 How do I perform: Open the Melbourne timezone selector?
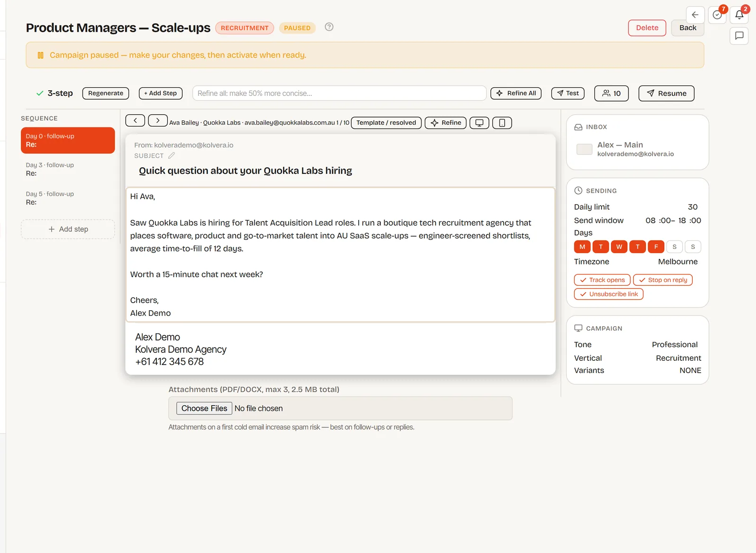coord(678,262)
